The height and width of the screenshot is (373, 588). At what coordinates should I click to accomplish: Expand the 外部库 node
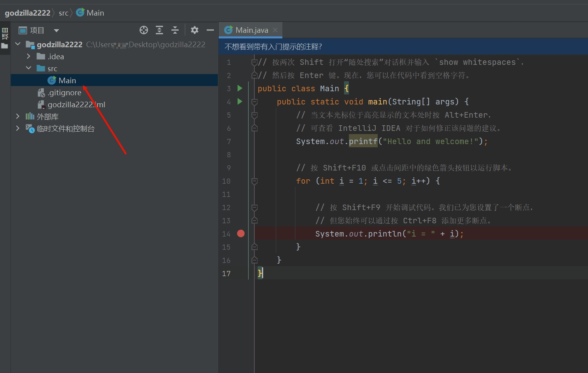(18, 116)
